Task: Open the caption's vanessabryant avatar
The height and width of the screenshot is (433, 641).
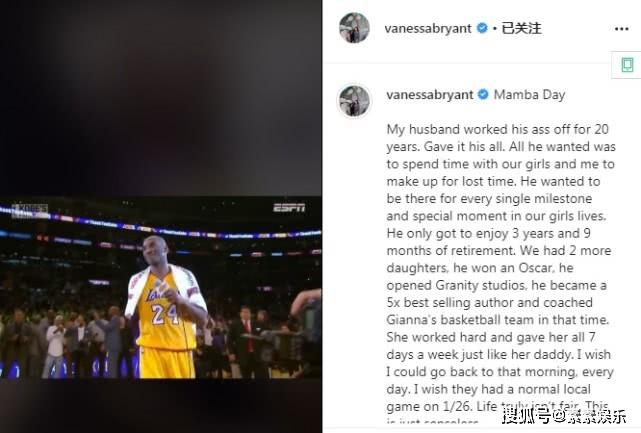Action: click(x=354, y=101)
